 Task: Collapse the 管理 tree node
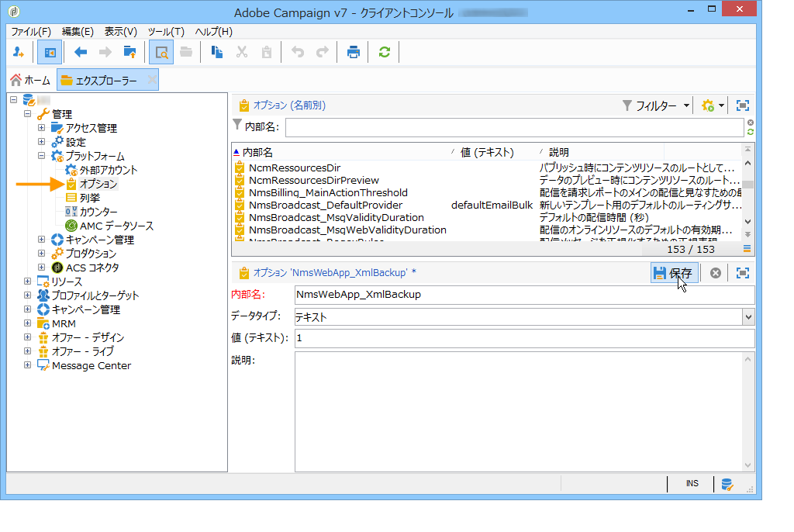[x=27, y=114]
